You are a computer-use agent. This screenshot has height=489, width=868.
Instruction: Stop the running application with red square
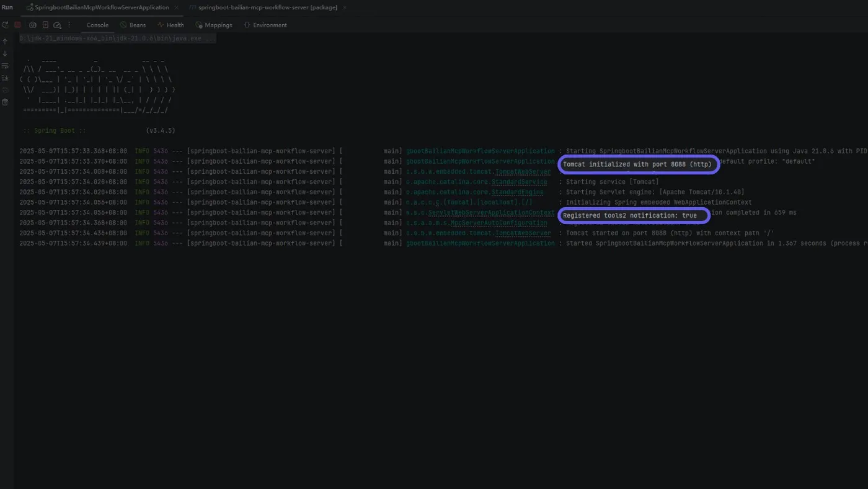point(17,25)
